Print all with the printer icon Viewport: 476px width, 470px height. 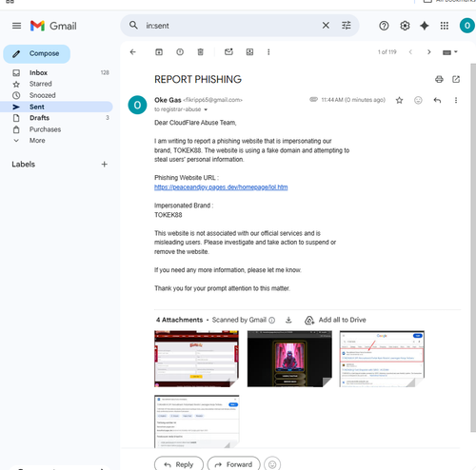[439, 79]
